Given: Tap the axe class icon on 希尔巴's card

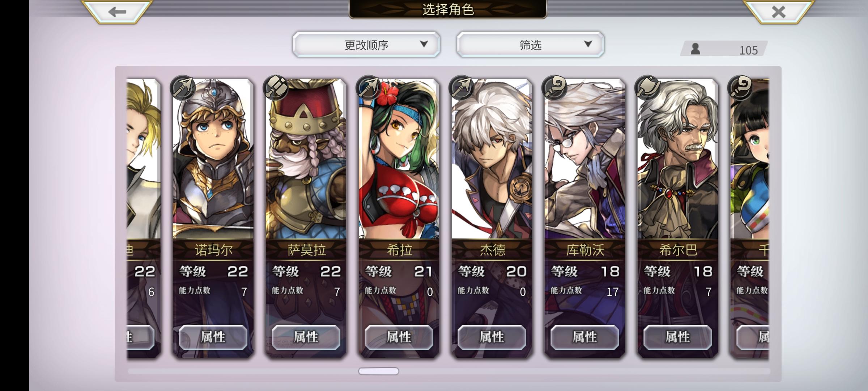Looking at the screenshot, I should (x=647, y=88).
